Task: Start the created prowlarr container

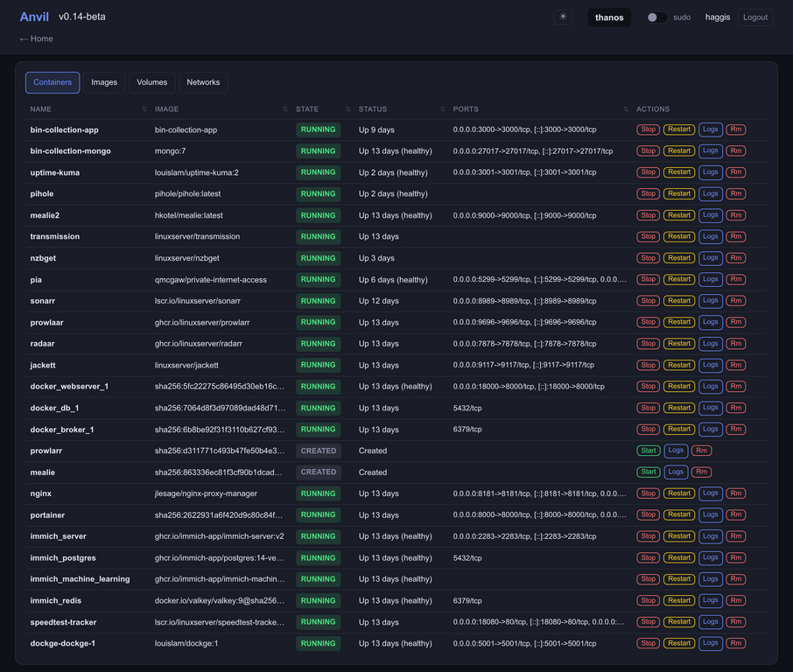Action: tap(649, 451)
